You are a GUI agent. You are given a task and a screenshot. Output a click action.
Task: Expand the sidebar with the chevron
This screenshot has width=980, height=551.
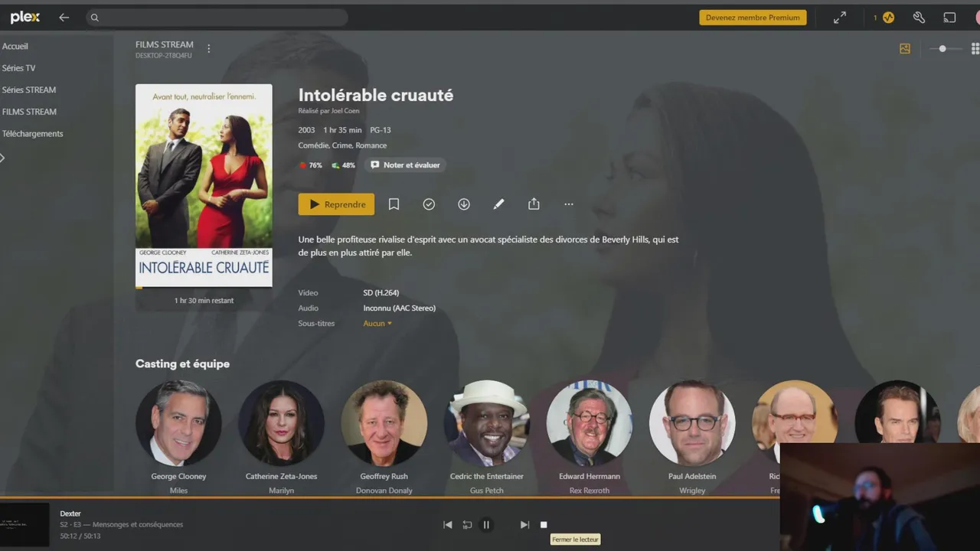coord(2,158)
